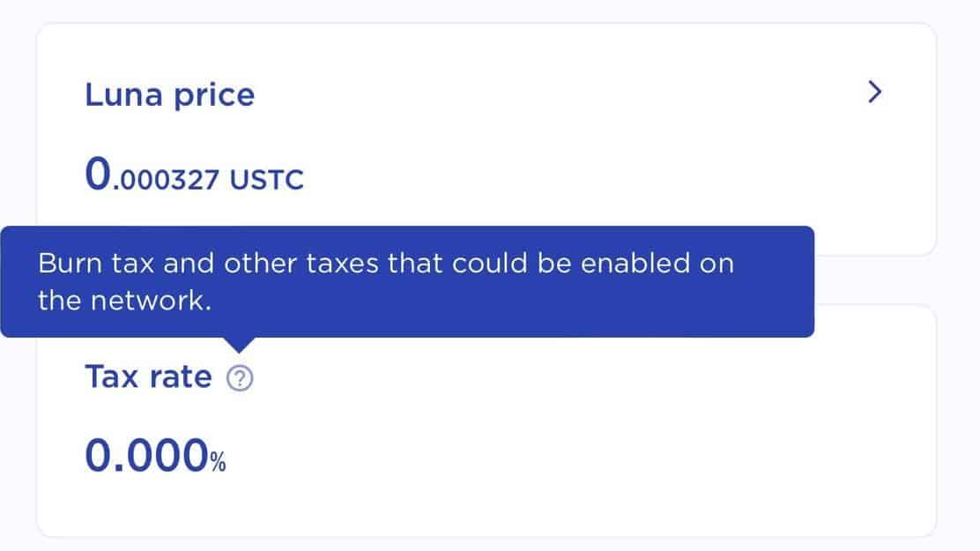980x551 pixels.
Task: Click the word "price" in Luna price
Action: (x=214, y=97)
